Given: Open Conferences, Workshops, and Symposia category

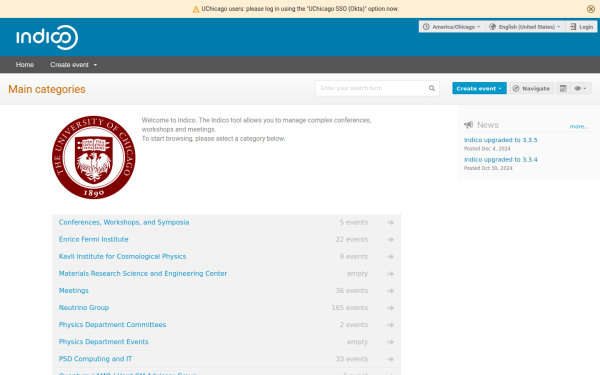Looking at the screenshot, I should tap(124, 222).
